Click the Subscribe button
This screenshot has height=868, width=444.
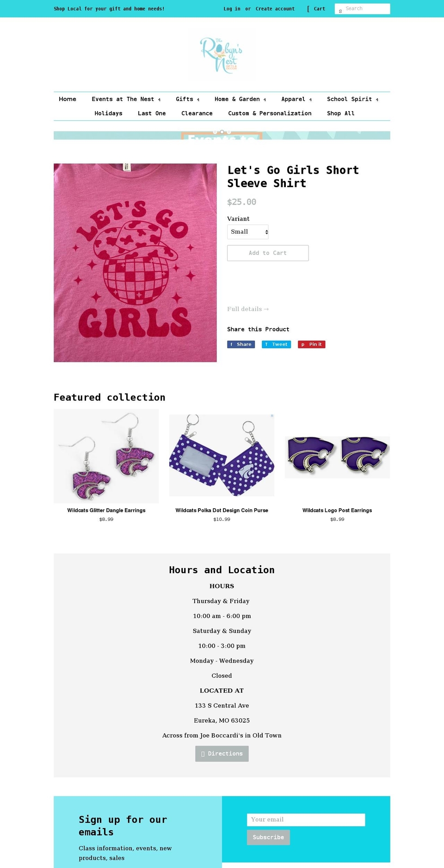point(268,837)
